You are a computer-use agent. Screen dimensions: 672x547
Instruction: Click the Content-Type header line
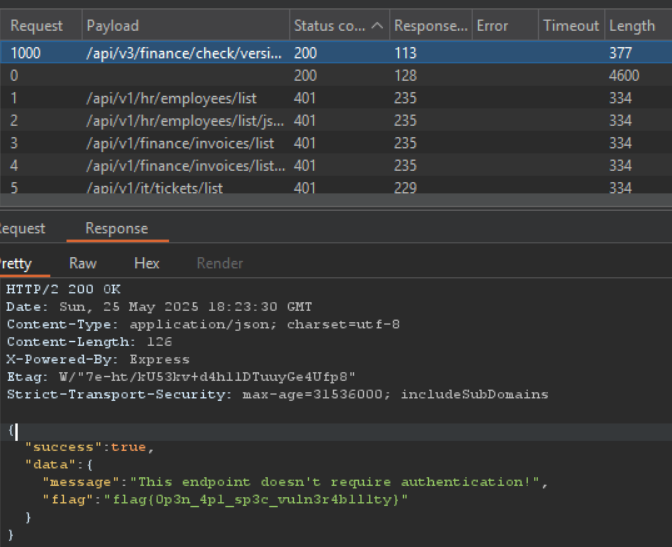[203, 324]
